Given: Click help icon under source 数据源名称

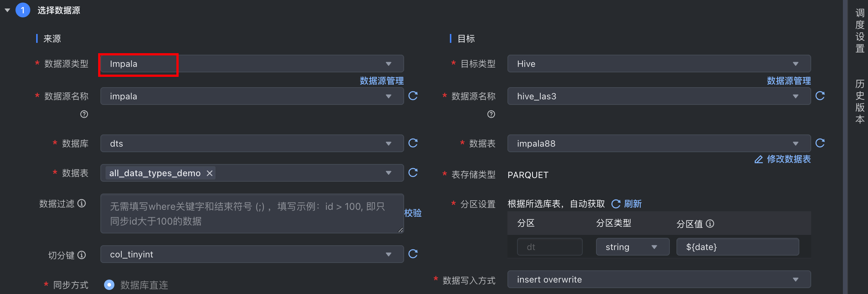Looking at the screenshot, I should pyautogui.click(x=84, y=114).
